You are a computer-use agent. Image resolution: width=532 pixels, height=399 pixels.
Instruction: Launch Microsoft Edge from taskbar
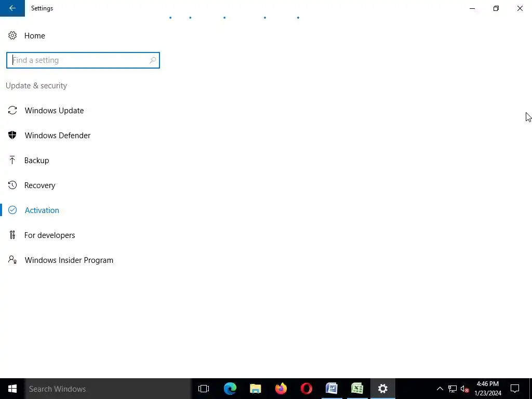230,389
